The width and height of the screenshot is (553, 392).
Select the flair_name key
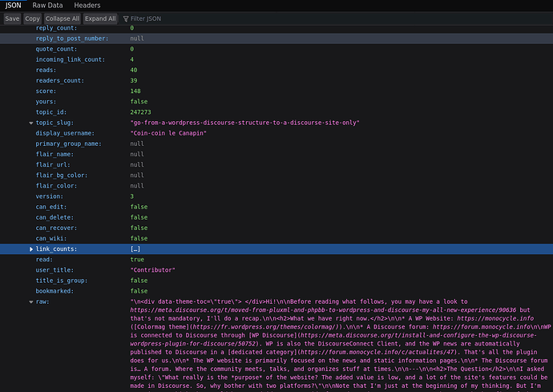click(x=54, y=154)
